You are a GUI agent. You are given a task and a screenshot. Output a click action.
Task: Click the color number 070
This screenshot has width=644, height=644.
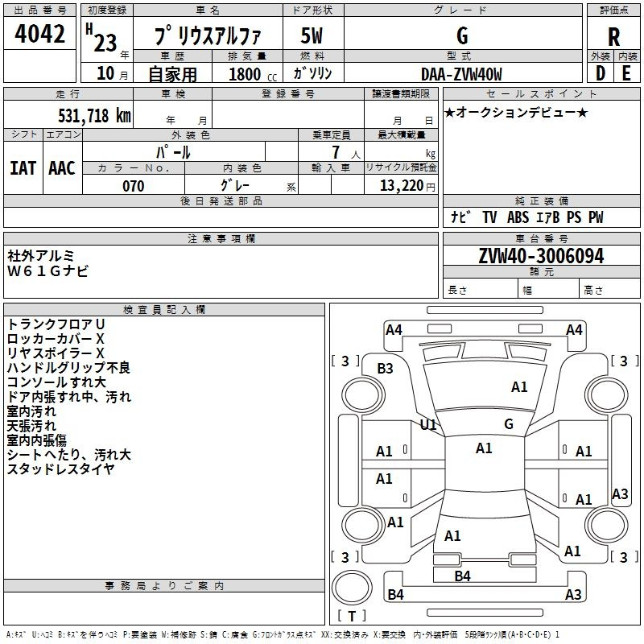[x=134, y=186]
